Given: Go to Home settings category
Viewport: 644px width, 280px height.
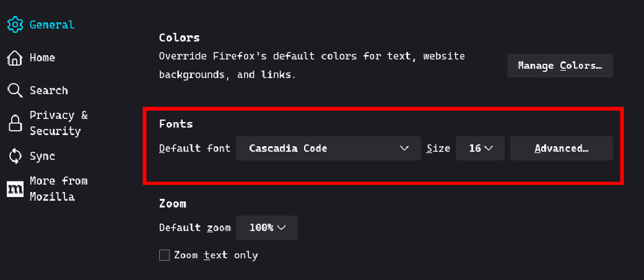Looking at the screenshot, I should (x=42, y=58).
